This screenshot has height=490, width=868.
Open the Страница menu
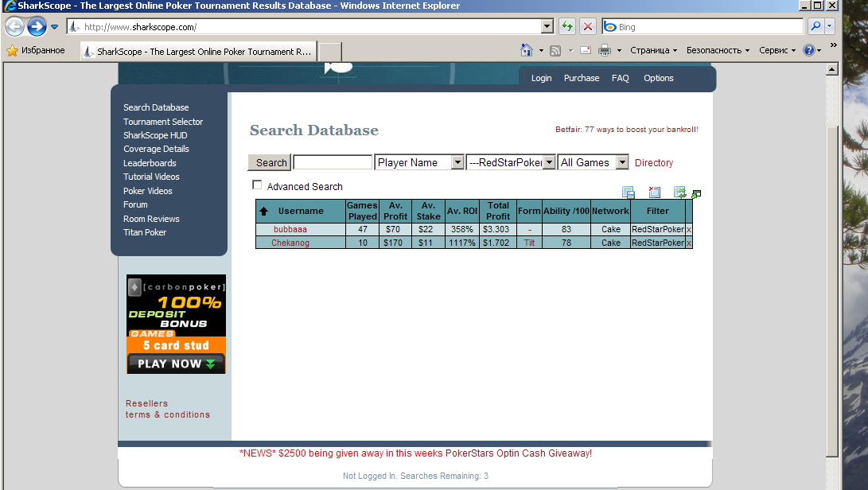[x=653, y=50]
